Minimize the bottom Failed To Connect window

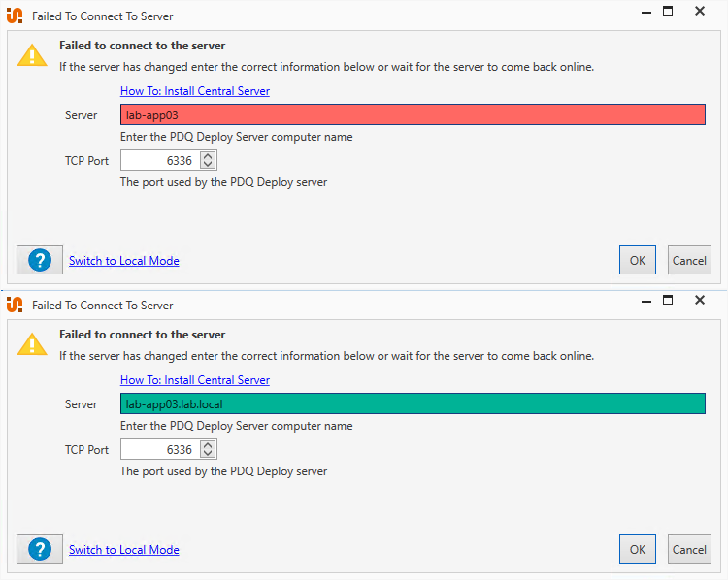[646, 302]
